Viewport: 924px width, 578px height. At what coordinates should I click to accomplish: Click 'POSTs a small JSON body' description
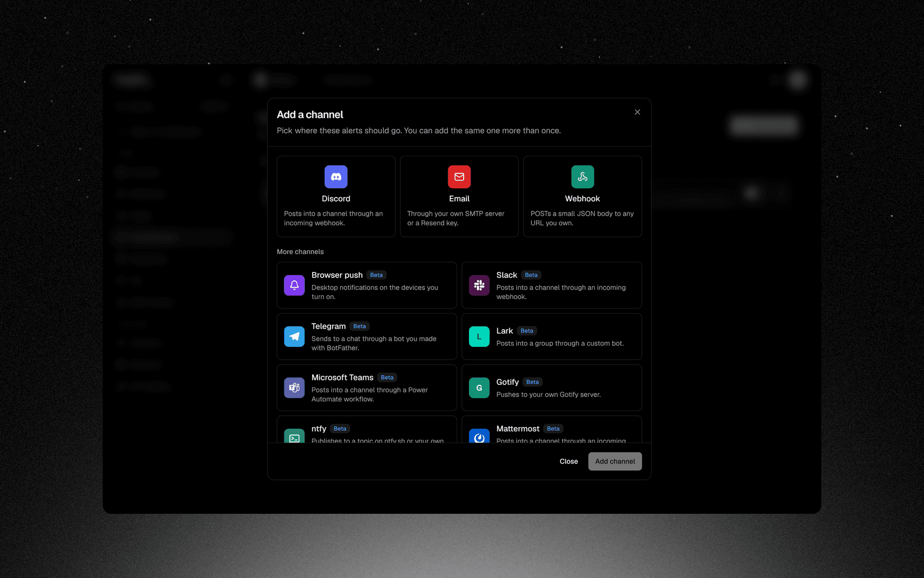coord(582,218)
